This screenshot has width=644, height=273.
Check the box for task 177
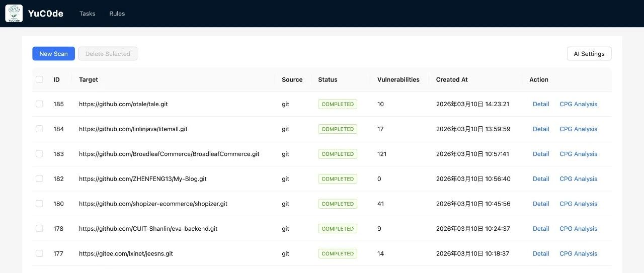[x=39, y=253]
